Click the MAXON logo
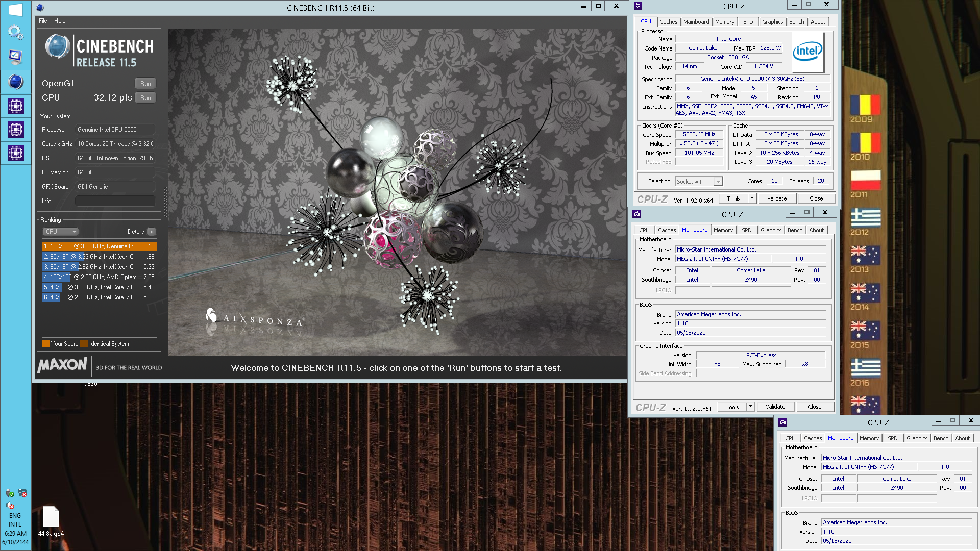 [62, 365]
